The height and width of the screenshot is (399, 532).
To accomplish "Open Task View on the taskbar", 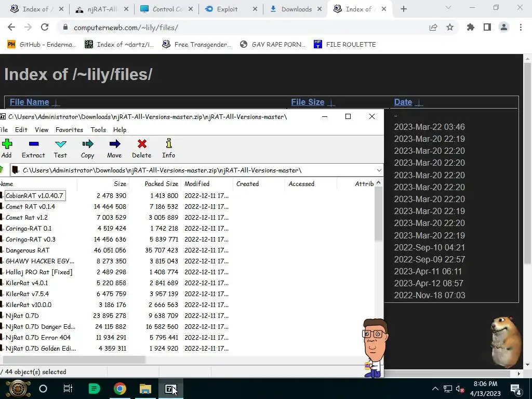I will click(x=68, y=389).
